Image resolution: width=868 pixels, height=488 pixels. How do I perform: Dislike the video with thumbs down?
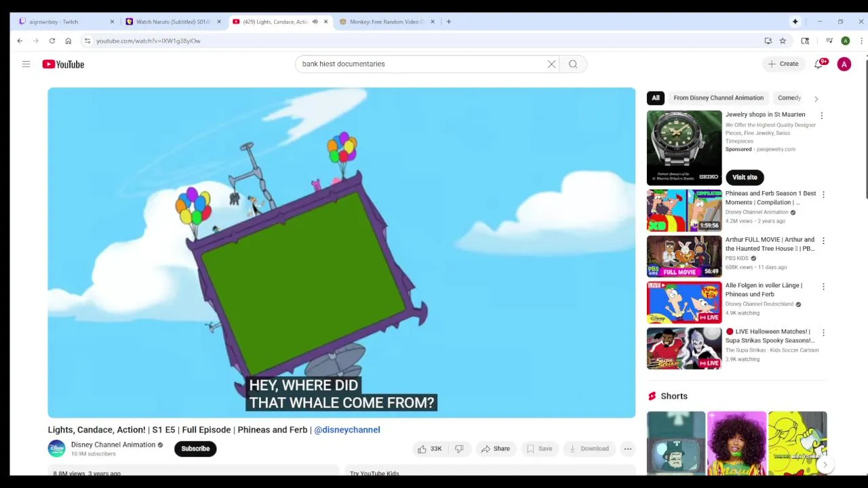459,449
